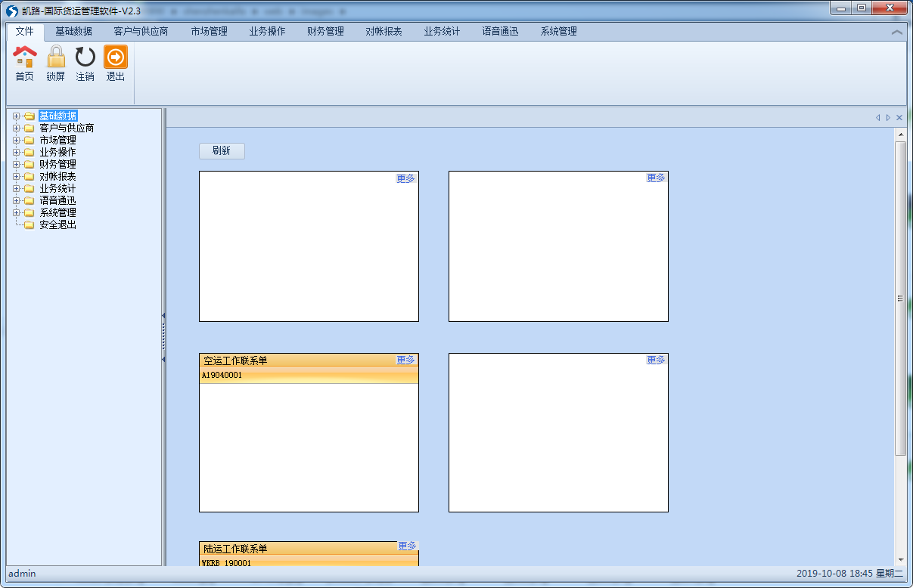Click the 首页 home icon
Viewport: 913px width, 588px height.
point(25,57)
